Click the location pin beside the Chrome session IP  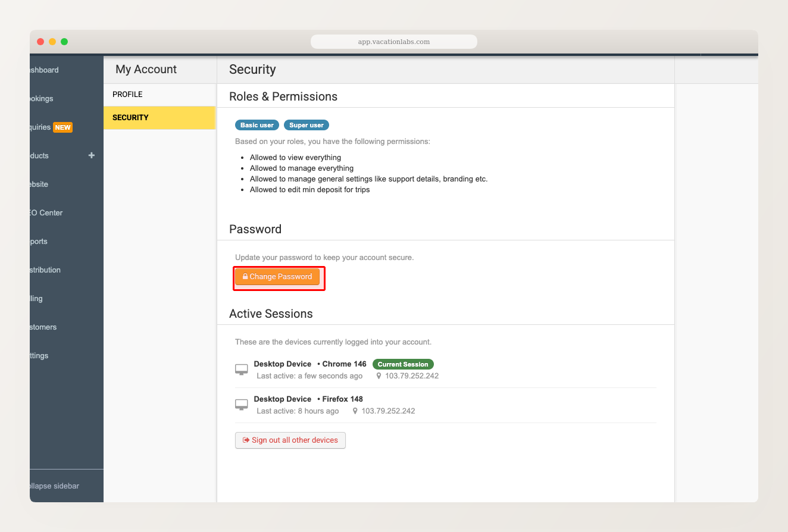click(379, 375)
